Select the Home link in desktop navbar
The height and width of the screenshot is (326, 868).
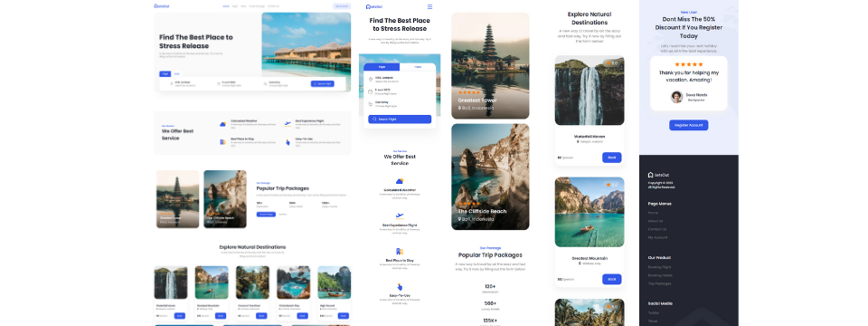click(226, 6)
